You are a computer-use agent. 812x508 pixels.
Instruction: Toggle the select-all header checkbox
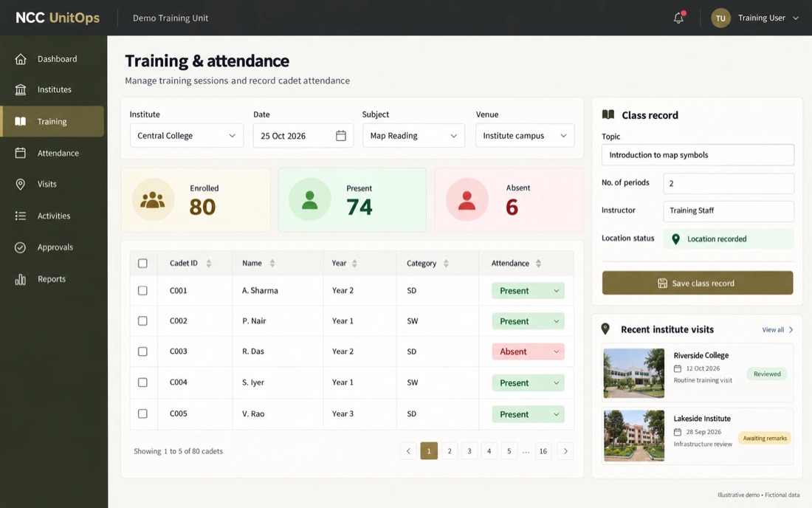point(142,263)
